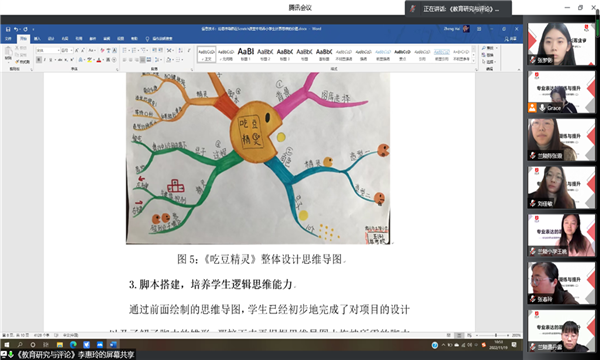Click the Tell Me lightbulb search box
Image resolution: width=600 pixels, height=360 pixels.
(159, 39)
